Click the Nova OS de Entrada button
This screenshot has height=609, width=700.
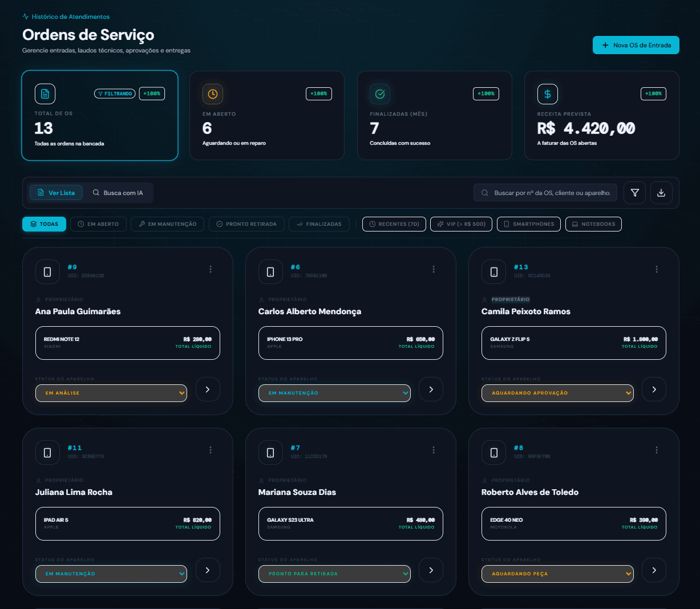tap(636, 45)
